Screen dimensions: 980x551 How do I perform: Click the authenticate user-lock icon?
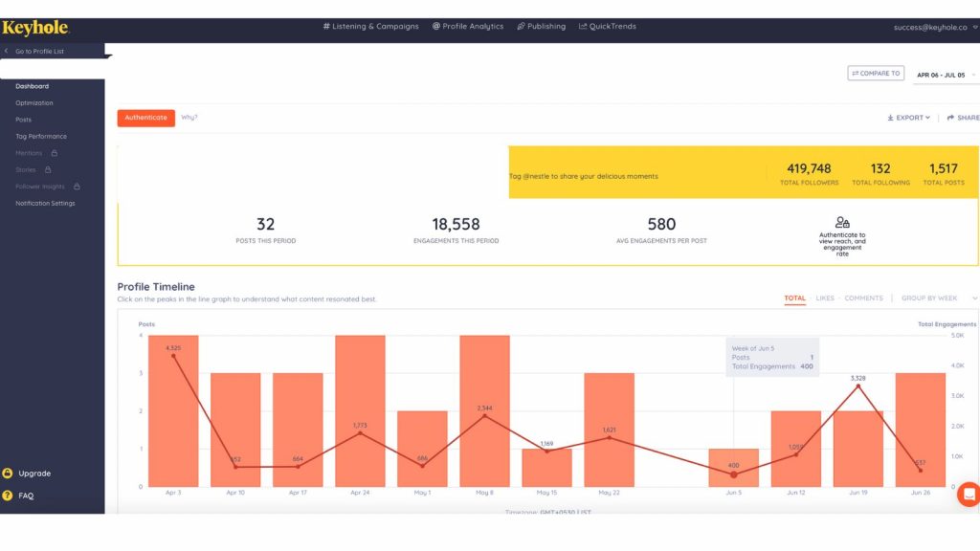pyautogui.click(x=842, y=222)
